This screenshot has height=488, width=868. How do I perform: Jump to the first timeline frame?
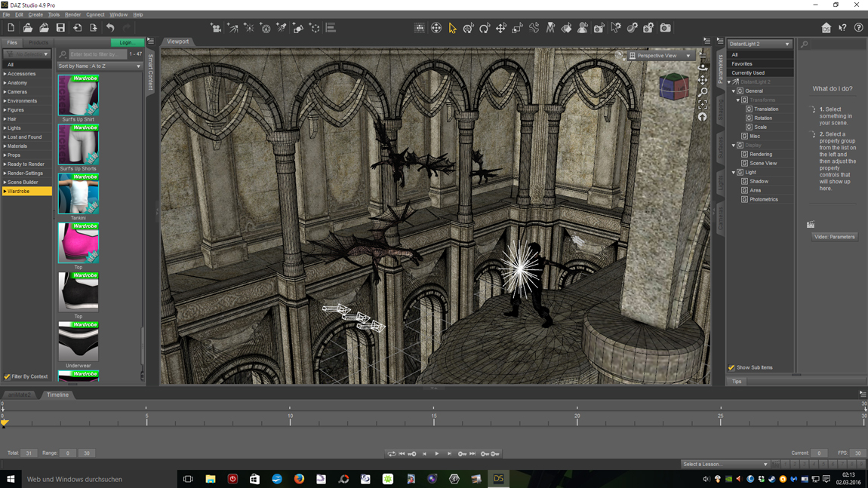(402, 454)
